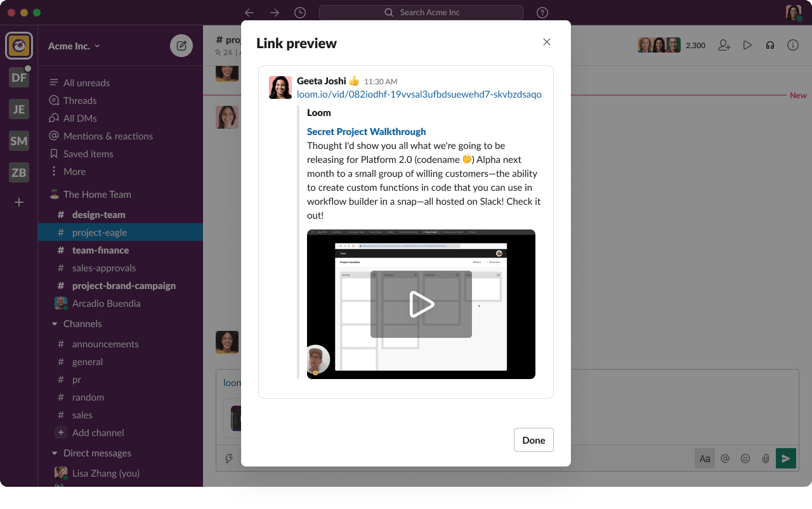The height and width of the screenshot is (509, 812).
Task: Close the Link preview dialog
Action: coord(547,42)
